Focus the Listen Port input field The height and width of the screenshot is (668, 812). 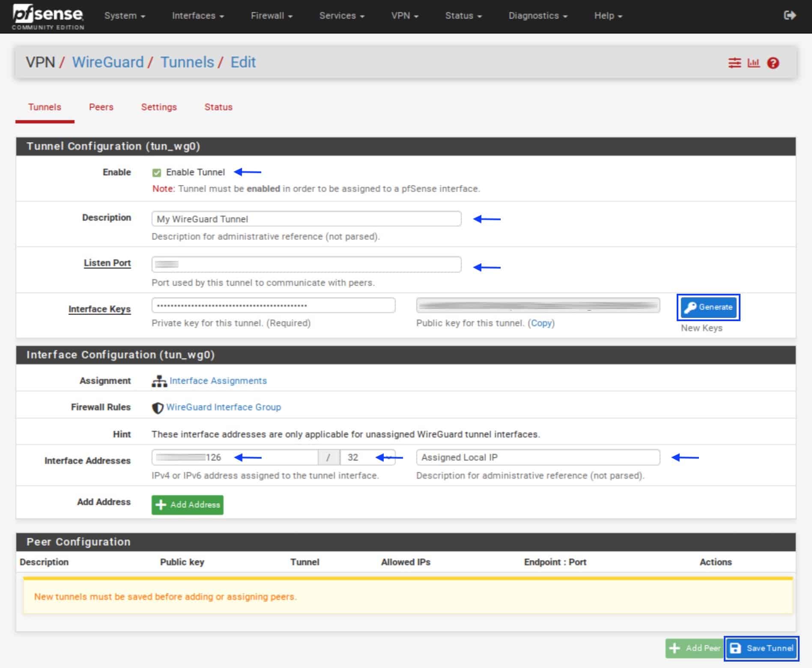coord(306,264)
